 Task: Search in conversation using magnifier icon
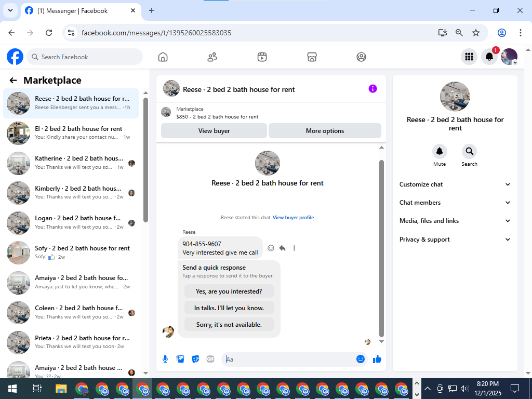(x=469, y=151)
